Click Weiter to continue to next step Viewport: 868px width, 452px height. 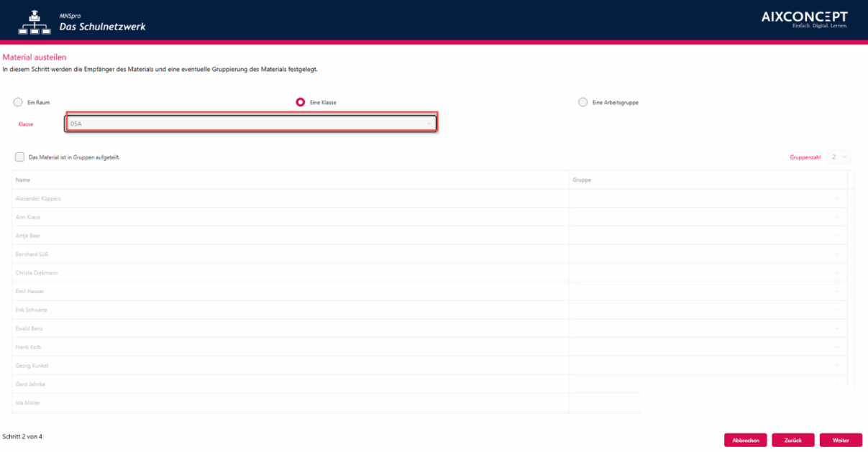click(841, 440)
